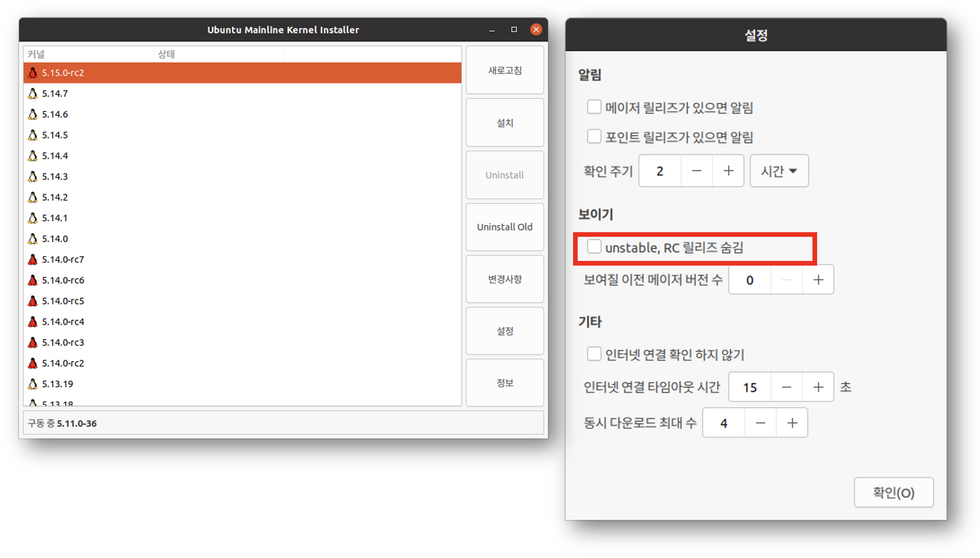Click the red penguin icon for 5.14.0-rc3
This screenshot has height=558, width=980.
[x=32, y=342]
